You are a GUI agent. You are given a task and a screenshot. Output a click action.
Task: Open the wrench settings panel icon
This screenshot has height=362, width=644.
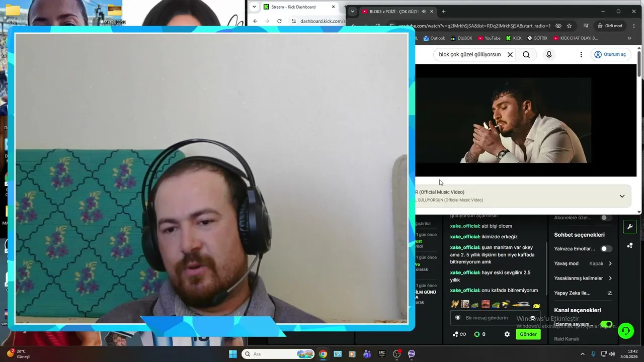[x=630, y=227]
